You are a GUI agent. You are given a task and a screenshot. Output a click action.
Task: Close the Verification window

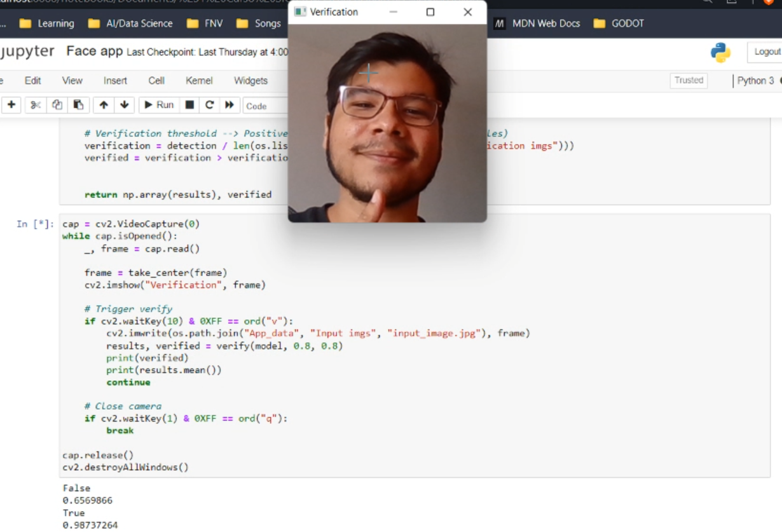[x=468, y=12]
